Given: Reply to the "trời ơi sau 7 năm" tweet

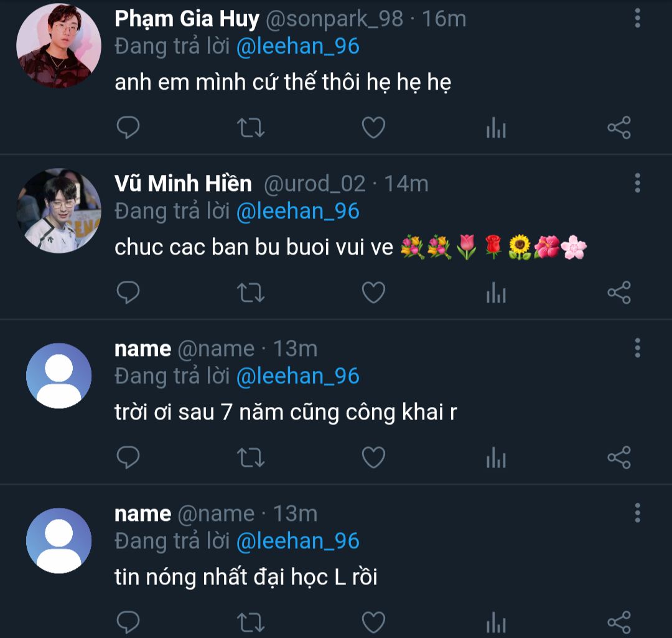Looking at the screenshot, I should point(128,457).
